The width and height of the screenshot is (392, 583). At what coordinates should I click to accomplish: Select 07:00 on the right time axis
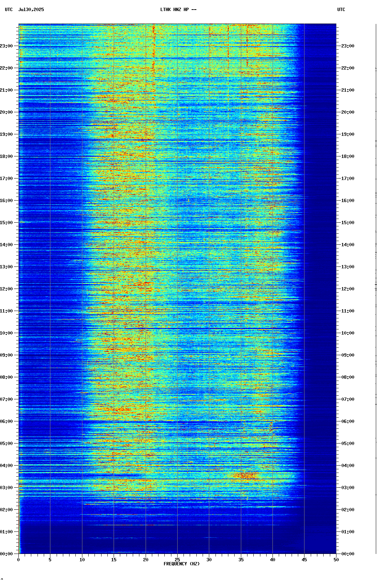tap(348, 399)
